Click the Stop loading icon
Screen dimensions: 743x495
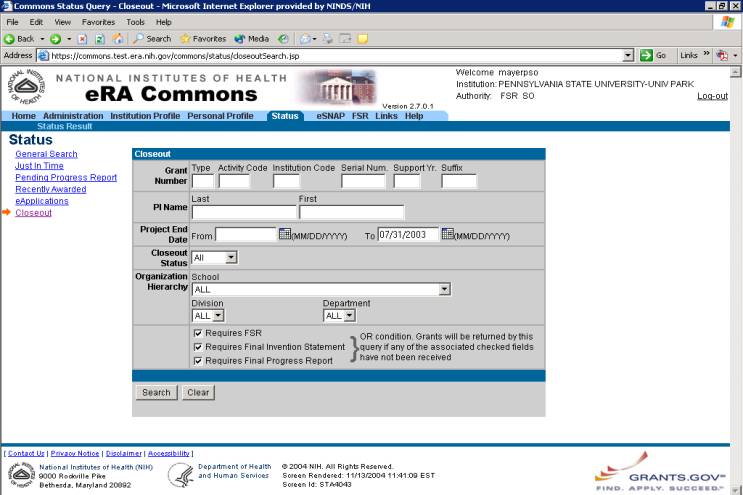click(x=82, y=39)
